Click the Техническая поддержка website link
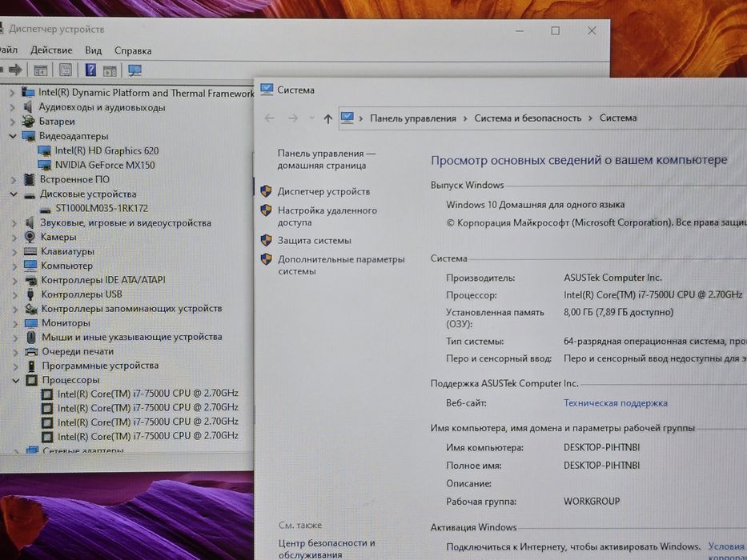The width and height of the screenshot is (747, 560). pyautogui.click(x=616, y=403)
